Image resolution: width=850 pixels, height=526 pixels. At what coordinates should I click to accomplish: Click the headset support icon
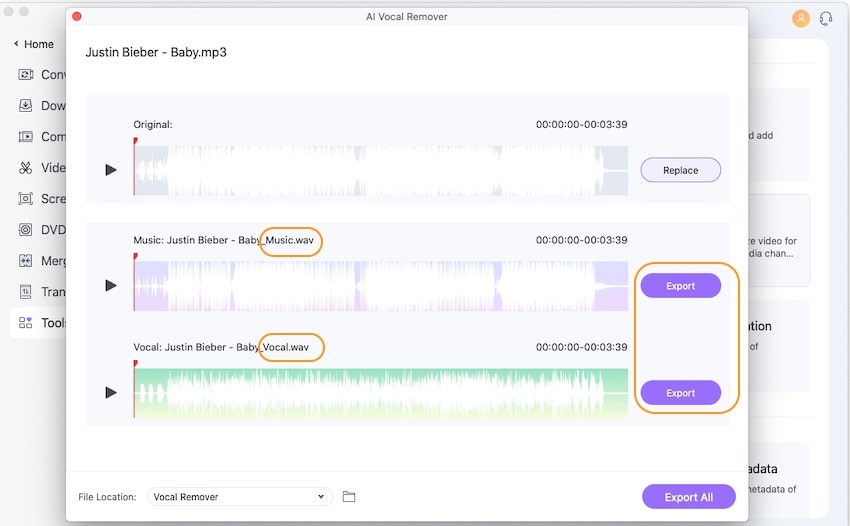(826, 18)
